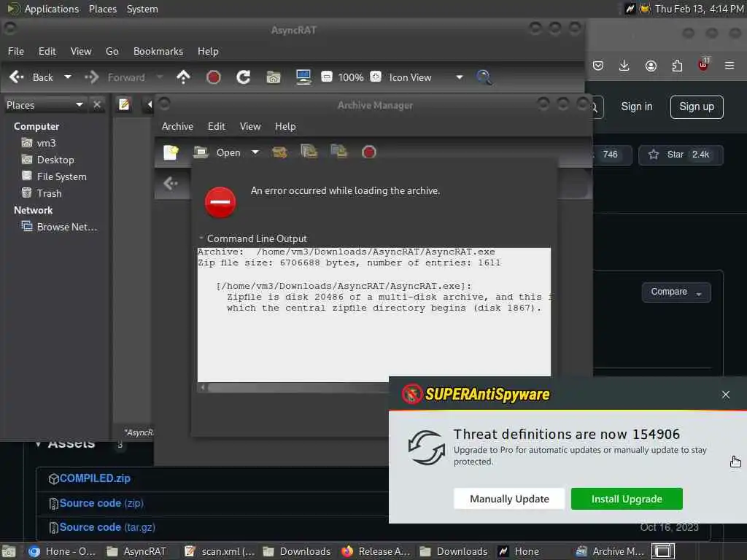
Task: Open the System menu in top panel
Action: point(142,9)
